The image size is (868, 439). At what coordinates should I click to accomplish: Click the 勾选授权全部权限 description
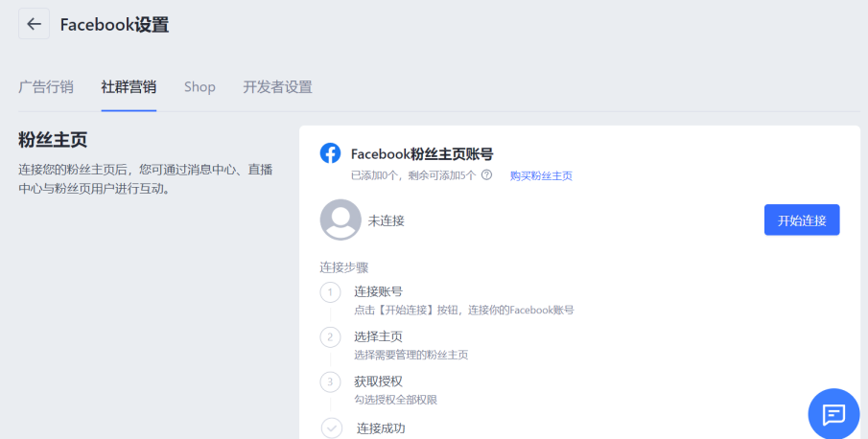click(396, 399)
